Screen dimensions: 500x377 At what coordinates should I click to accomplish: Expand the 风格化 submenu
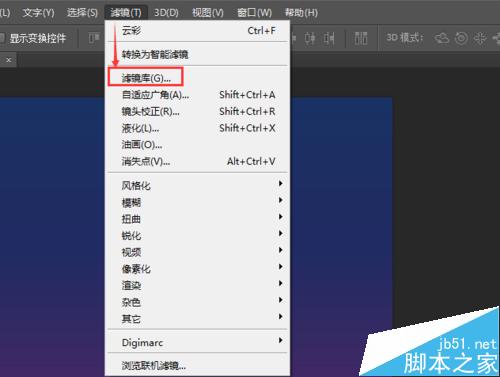(x=197, y=185)
